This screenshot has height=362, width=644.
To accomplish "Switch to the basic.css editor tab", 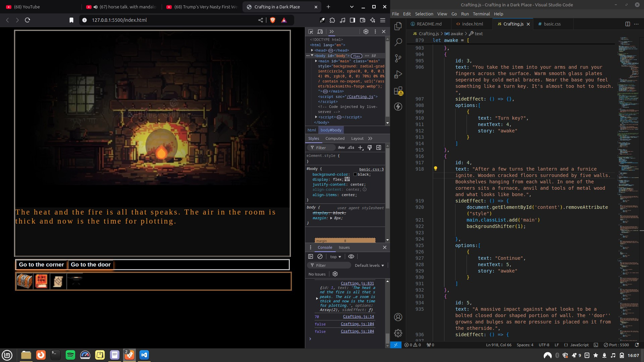I will 552,24.
